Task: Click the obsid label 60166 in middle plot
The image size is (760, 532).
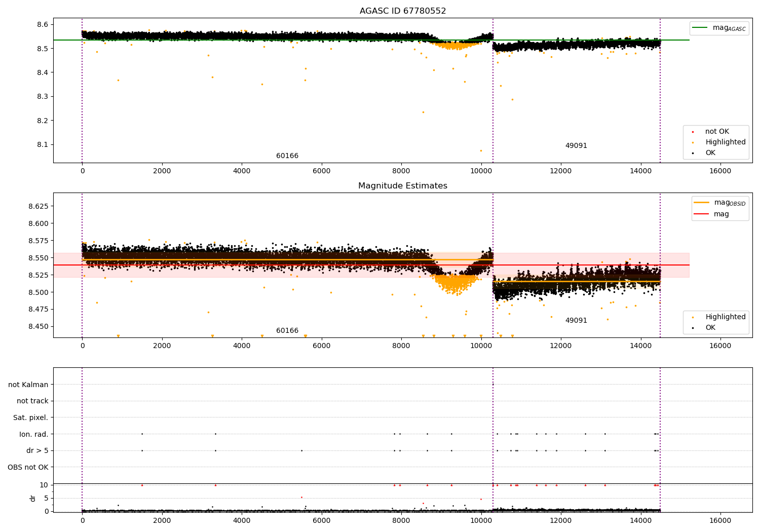Action: [287, 331]
